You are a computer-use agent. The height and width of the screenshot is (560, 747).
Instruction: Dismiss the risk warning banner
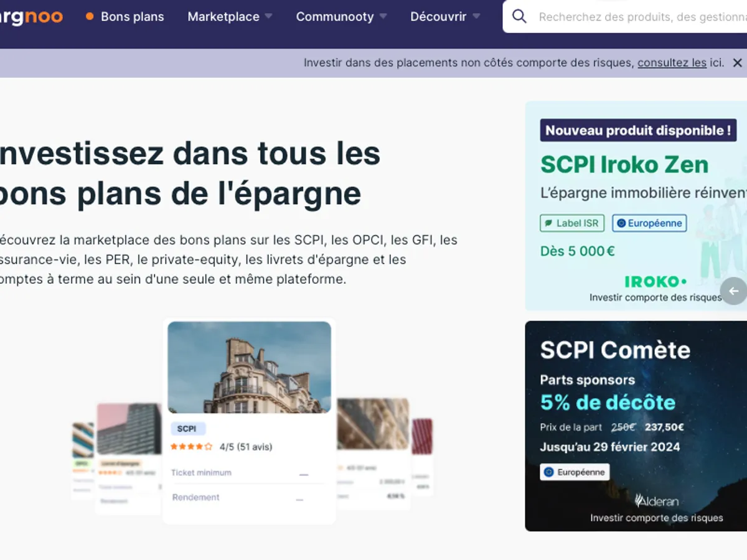click(x=738, y=63)
